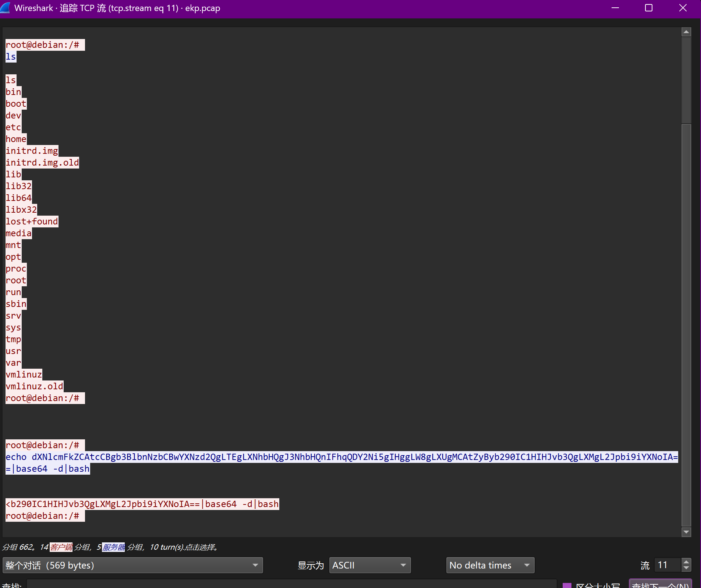Decrement the stream number stepper down arrow

tap(686, 568)
